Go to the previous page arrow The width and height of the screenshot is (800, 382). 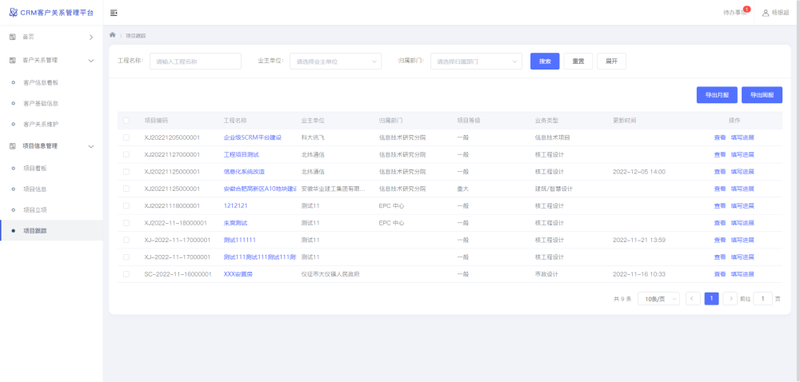coord(693,298)
